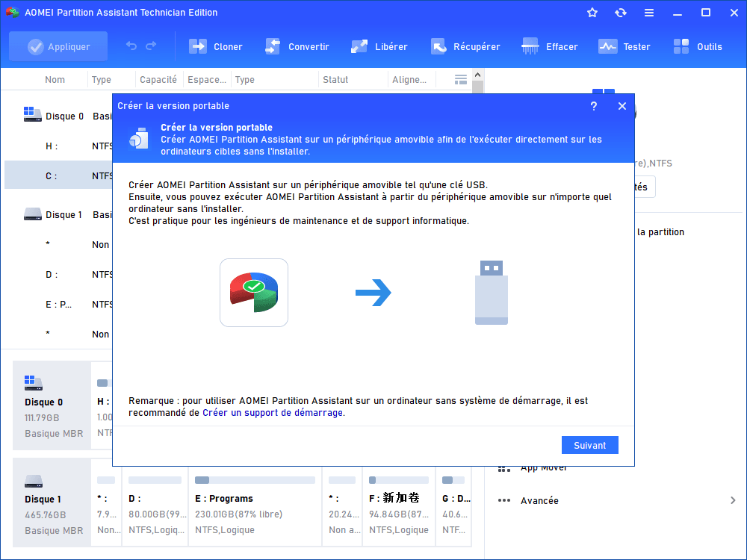Click the help question mark in dialog
This screenshot has width=747, height=560.
(594, 106)
